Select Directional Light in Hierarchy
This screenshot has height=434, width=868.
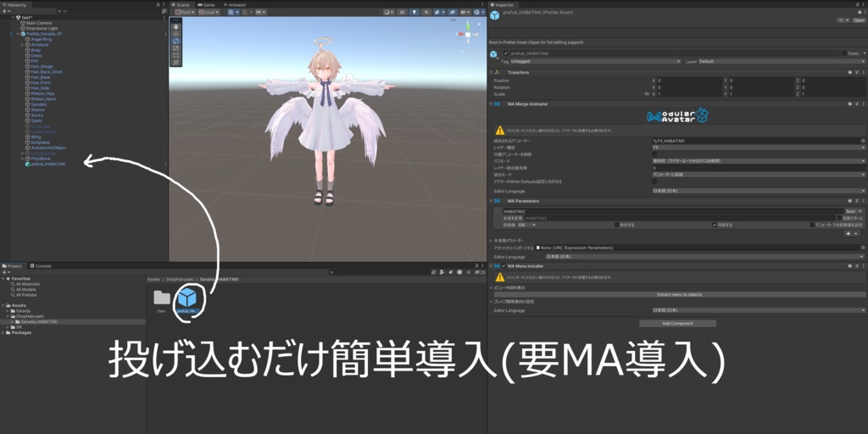[41, 28]
